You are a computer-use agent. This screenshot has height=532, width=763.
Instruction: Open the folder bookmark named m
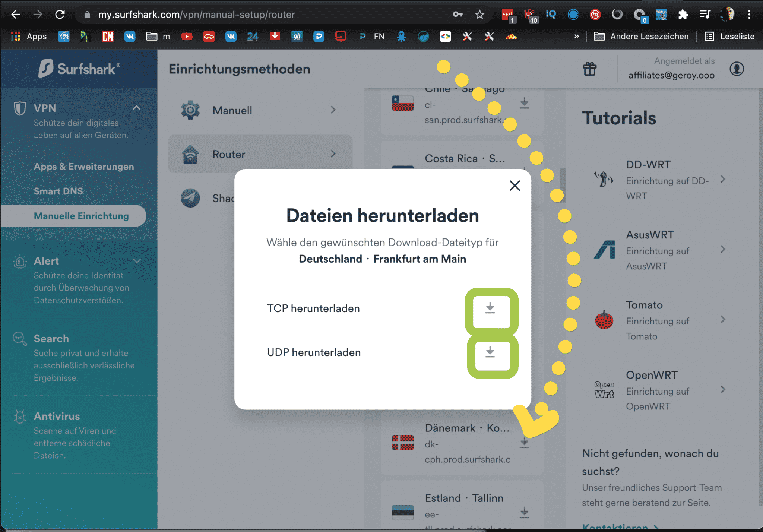coord(158,36)
